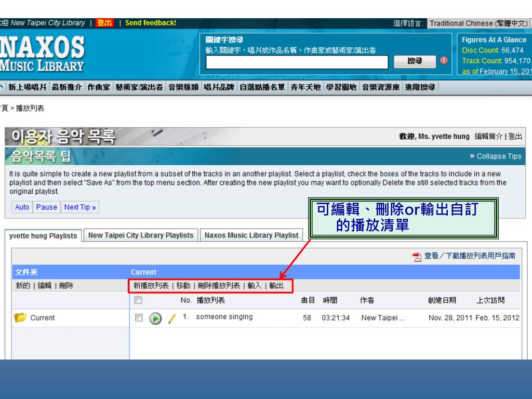Click the Naxos Music Library logo
This screenshot has height=399, width=532.
click(x=43, y=54)
